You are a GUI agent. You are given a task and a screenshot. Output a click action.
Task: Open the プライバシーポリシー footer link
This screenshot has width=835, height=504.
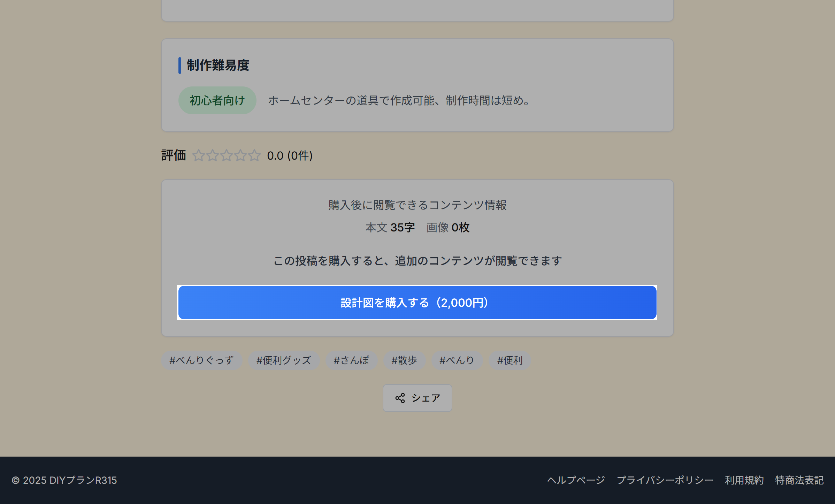click(665, 480)
